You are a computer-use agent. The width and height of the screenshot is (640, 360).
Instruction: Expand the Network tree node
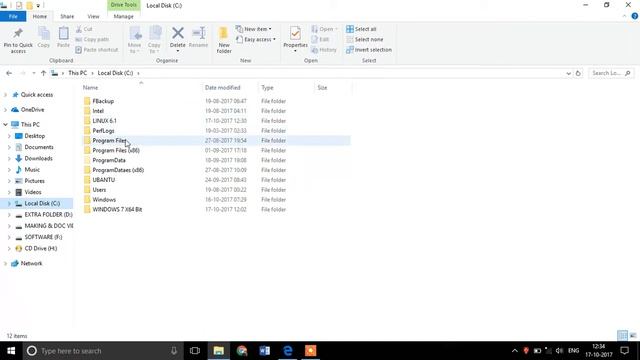point(5,264)
